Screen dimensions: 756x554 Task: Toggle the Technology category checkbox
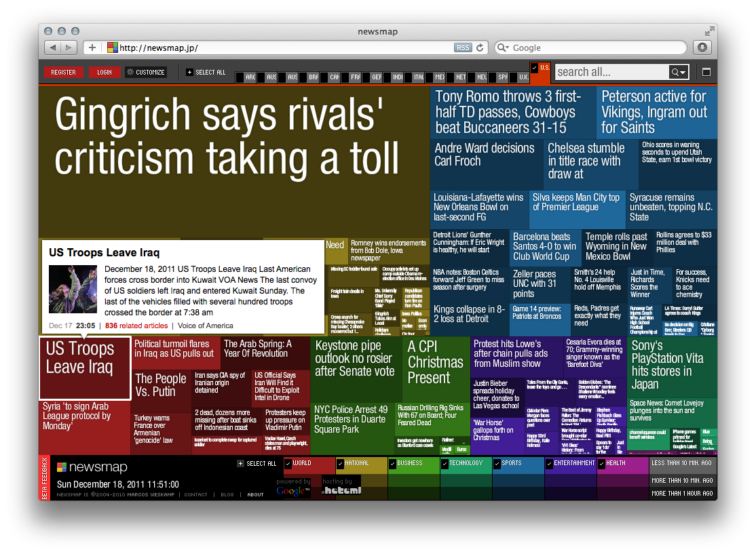point(445,464)
